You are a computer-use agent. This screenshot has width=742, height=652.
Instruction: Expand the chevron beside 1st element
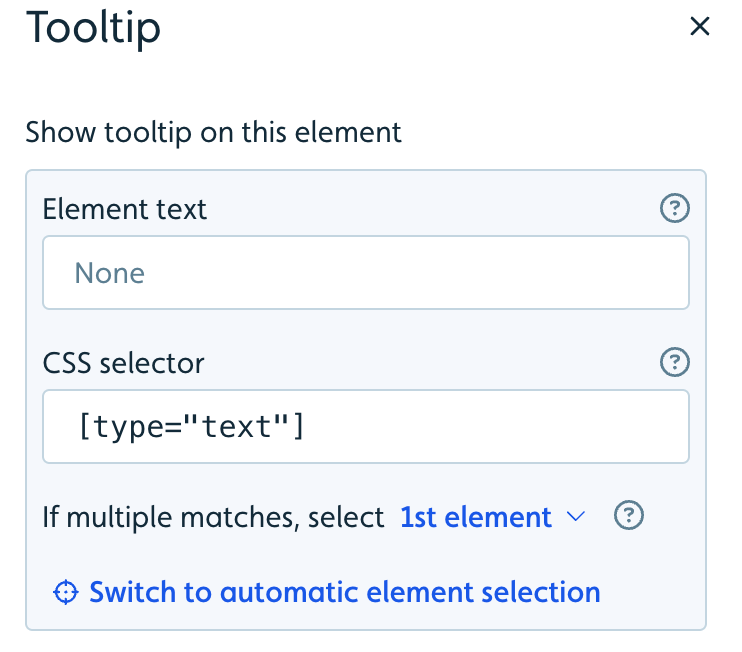pos(576,516)
